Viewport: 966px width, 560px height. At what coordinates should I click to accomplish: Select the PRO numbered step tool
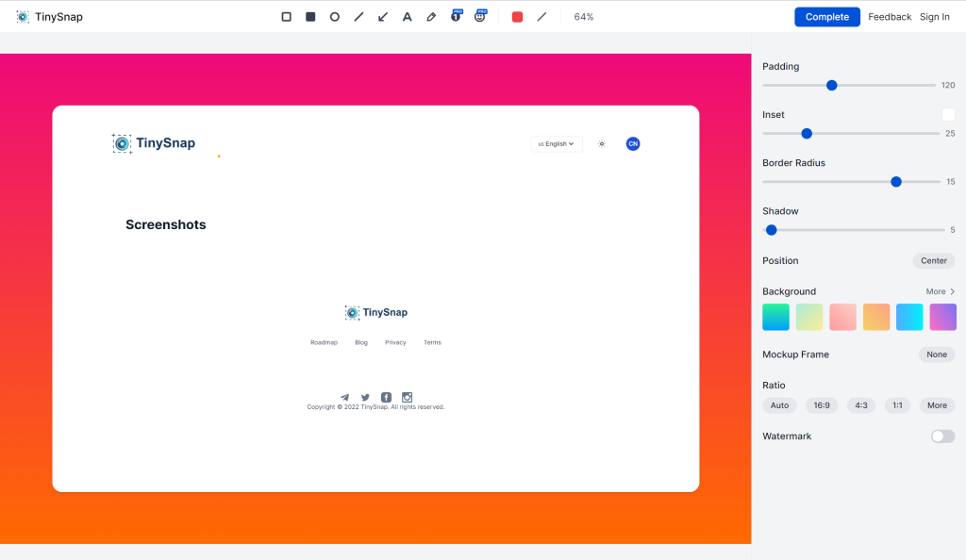456,17
